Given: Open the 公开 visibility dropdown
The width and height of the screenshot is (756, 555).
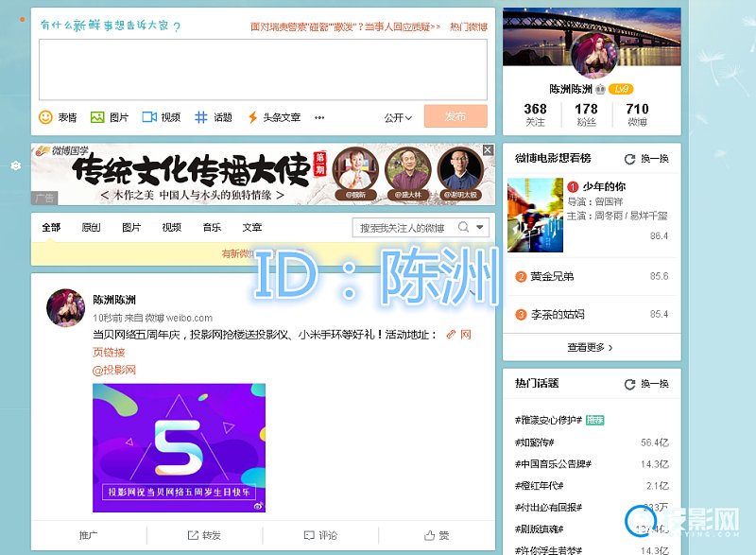Looking at the screenshot, I should click(x=398, y=117).
